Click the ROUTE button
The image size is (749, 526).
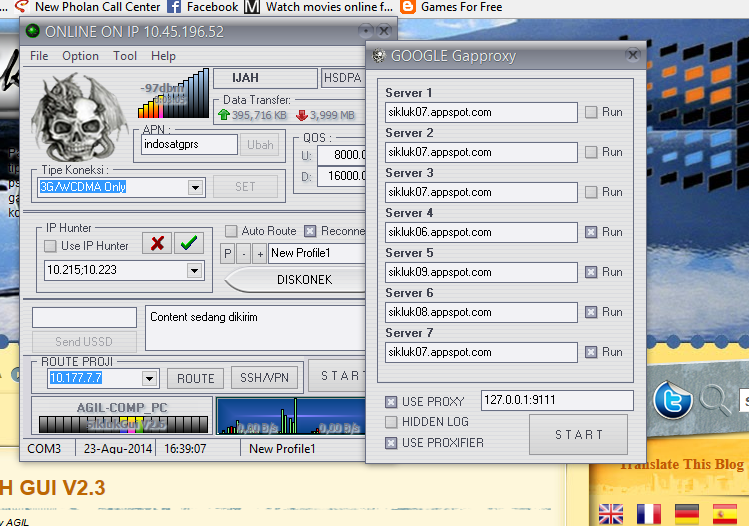point(195,378)
